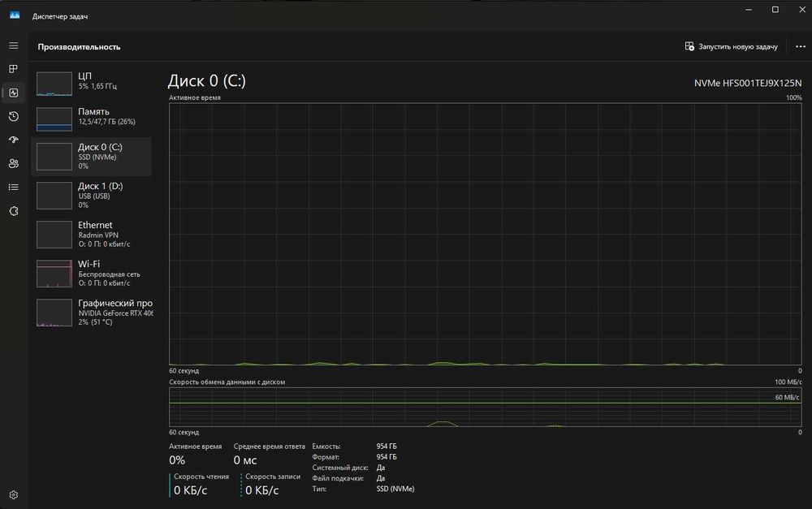
Task: Click the Формат 954 ГБ value
Action: (x=387, y=457)
